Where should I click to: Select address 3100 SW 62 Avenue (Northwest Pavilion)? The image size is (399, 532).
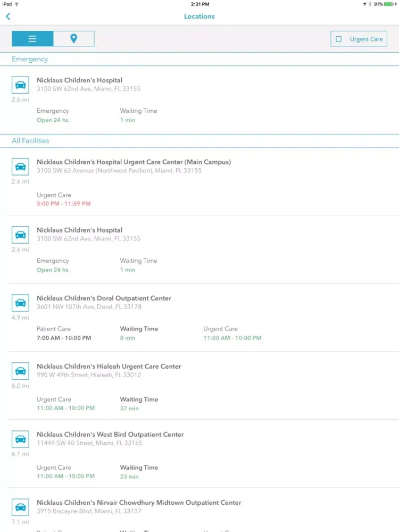click(119, 171)
